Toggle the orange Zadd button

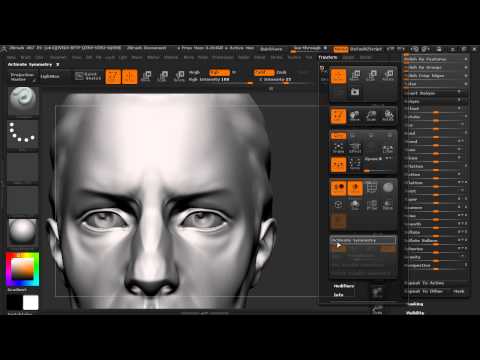click(264, 72)
